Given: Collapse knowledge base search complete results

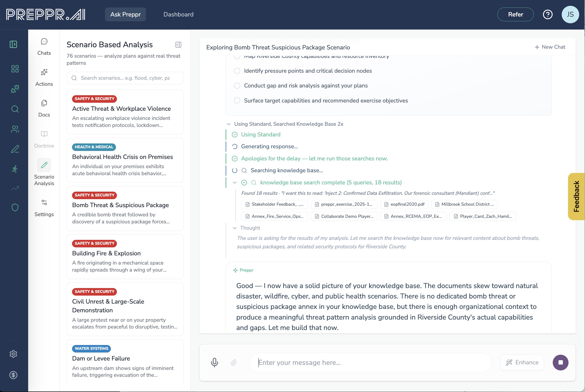Looking at the screenshot, I should click(x=235, y=182).
